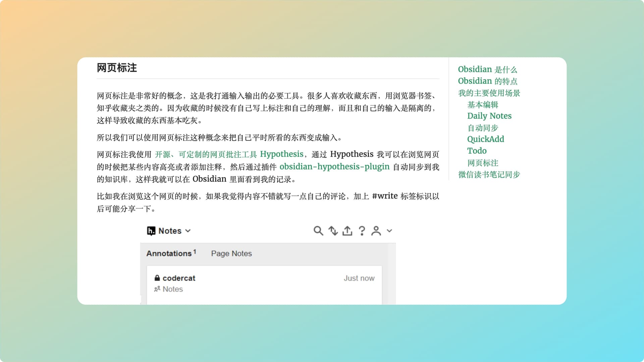Click the Just now timestamp
The width and height of the screenshot is (644, 362).
tap(359, 278)
